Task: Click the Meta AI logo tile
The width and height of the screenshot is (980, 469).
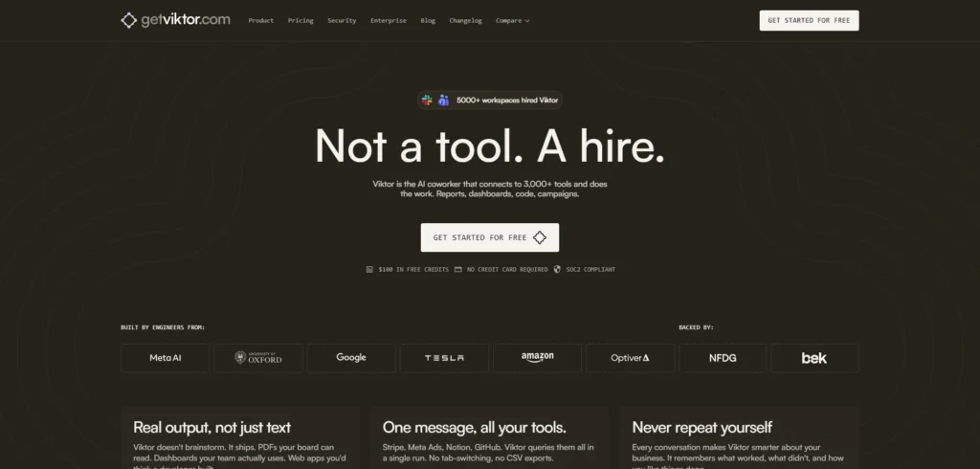Action: [165, 358]
